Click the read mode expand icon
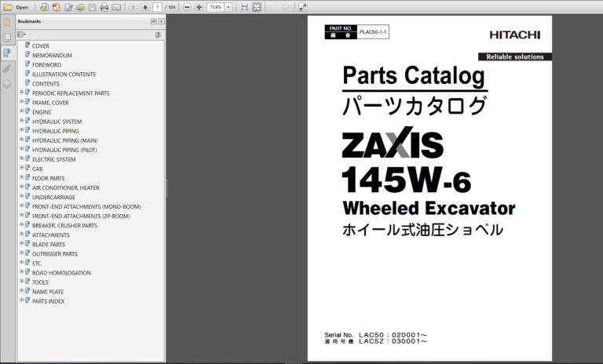This screenshot has width=603, height=364. pos(302,7)
